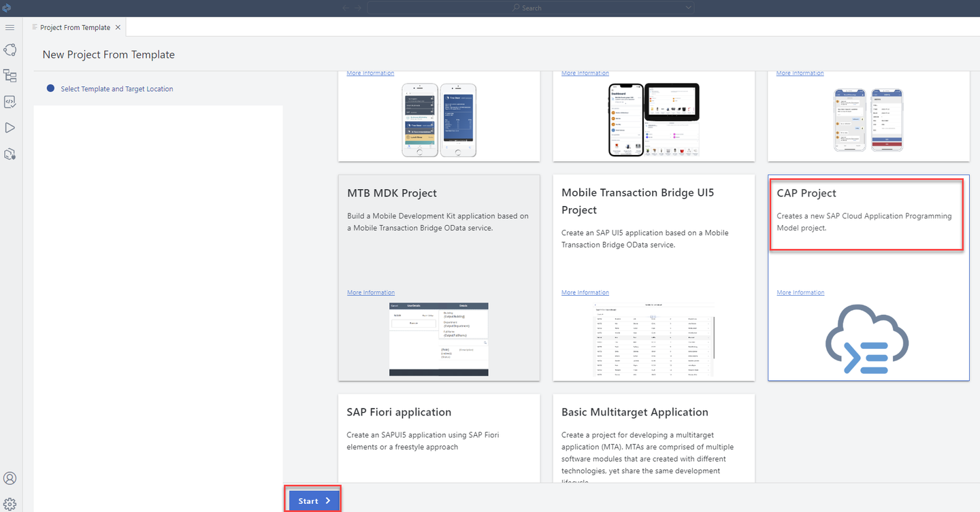Click the file icon on the Project From Template tab
The height and width of the screenshot is (512, 980).
point(35,27)
